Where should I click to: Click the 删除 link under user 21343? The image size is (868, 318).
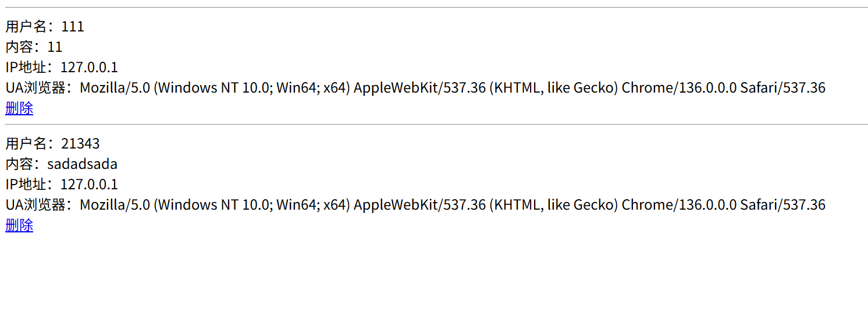[x=19, y=225]
